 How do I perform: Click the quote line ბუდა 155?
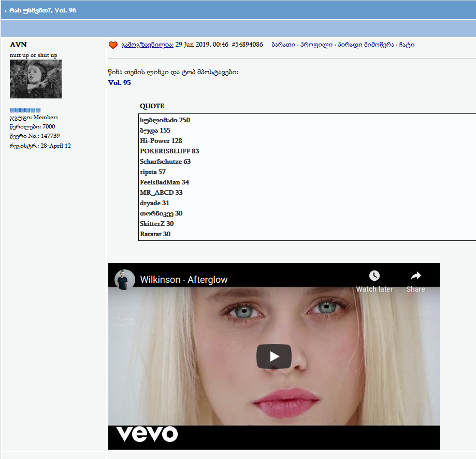(x=155, y=130)
